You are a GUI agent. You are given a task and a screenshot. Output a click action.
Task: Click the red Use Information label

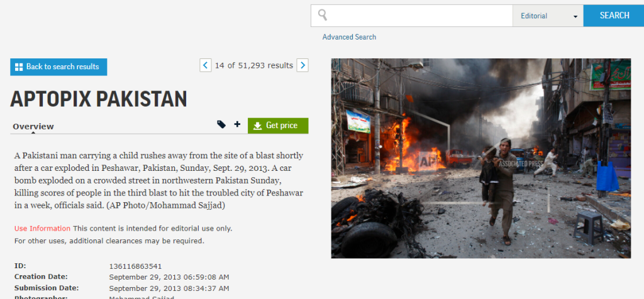(42, 228)
